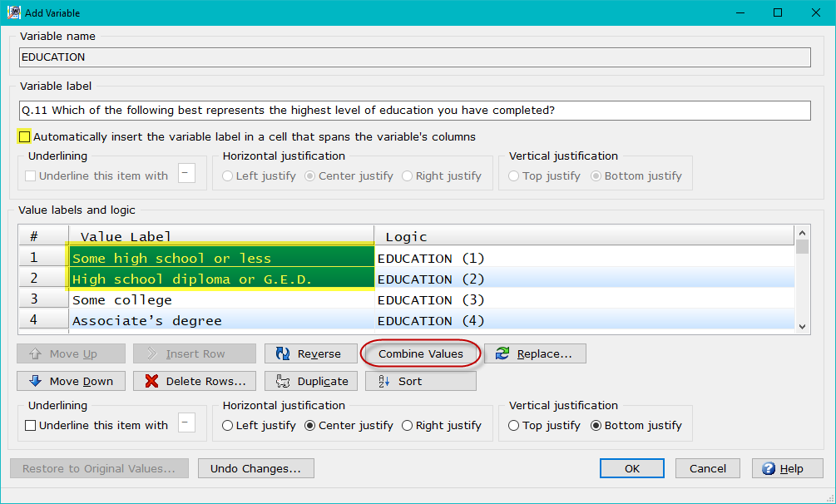Click the lower underline character box

(x=186, y=422)
